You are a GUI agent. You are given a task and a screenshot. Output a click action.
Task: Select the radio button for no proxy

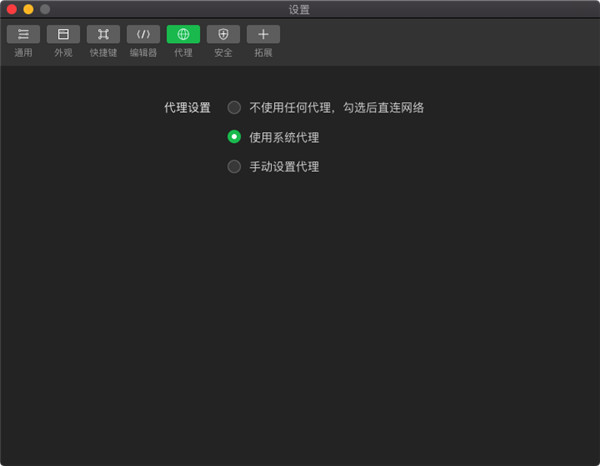point(234,107)
